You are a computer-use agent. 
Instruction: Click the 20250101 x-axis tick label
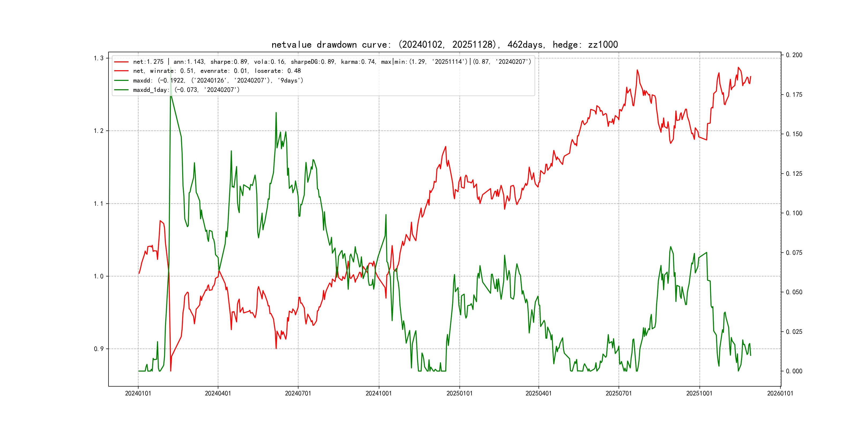coord(459,393)
